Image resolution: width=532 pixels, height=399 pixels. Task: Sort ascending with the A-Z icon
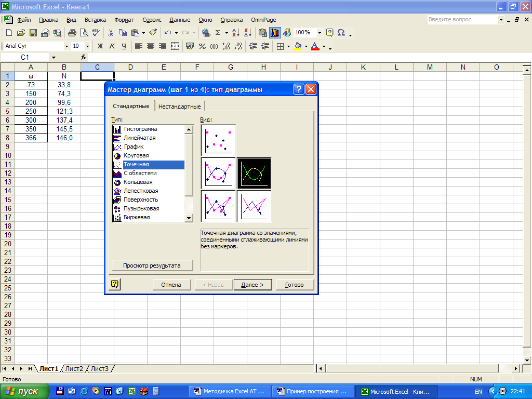click(236, 33)
